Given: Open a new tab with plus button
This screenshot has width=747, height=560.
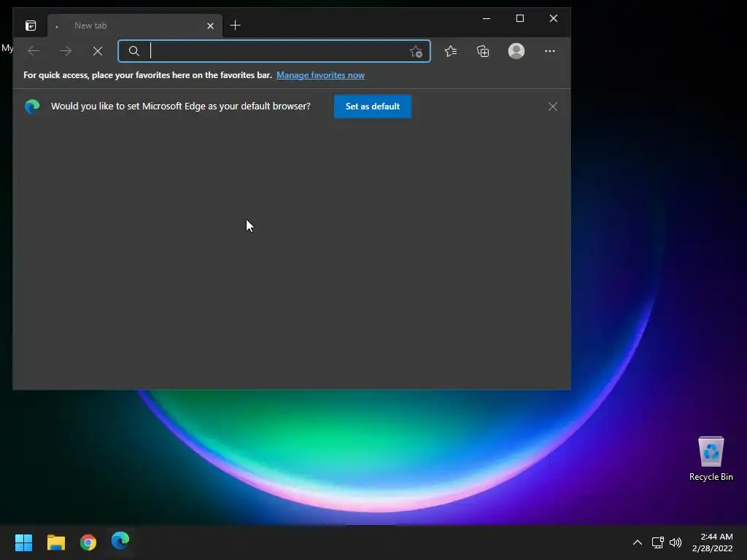Looking at the screenshot, I should coord(235,26).
